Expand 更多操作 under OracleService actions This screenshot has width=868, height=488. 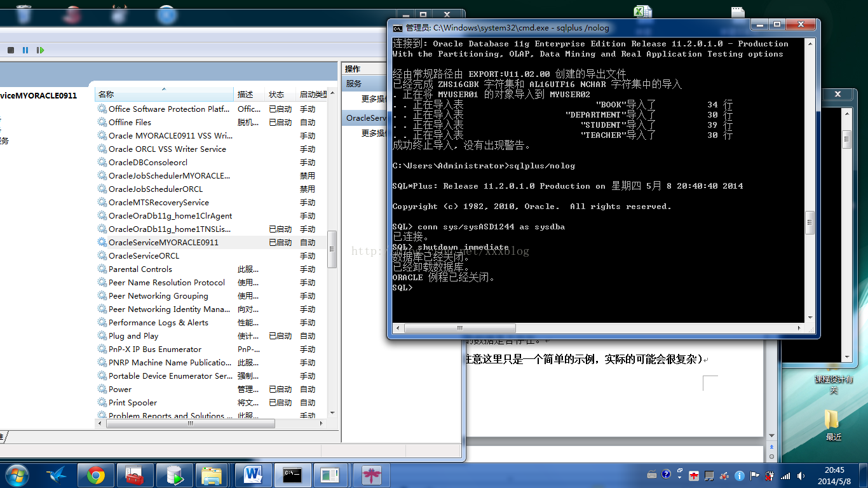pyautogui.click(x=374, y=133)
